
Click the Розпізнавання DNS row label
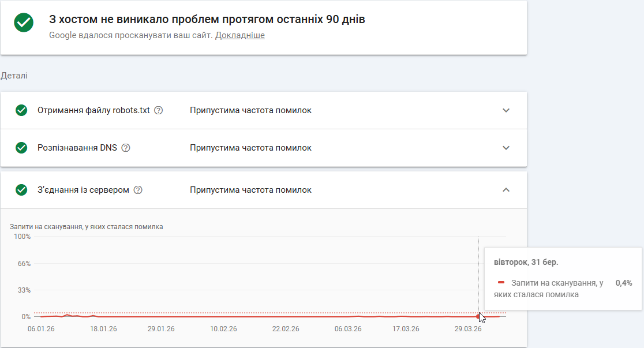77,148
